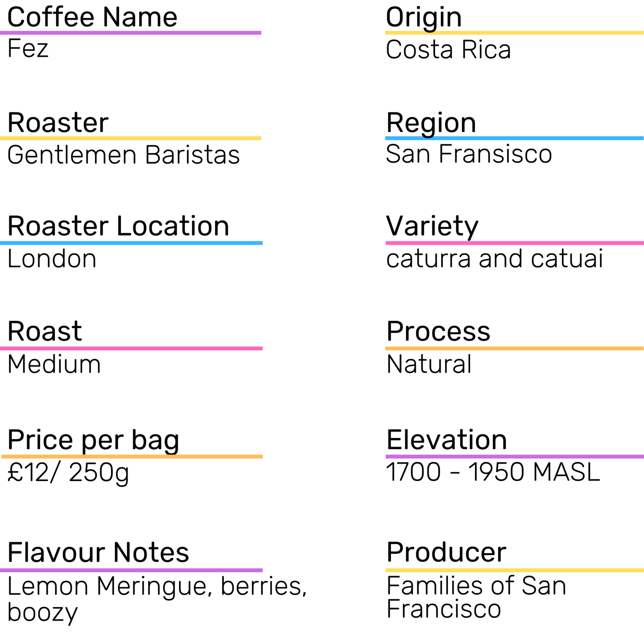644x644 pixels.
Task: Click the Roaster Location heading
Action: tap(118, 226)
